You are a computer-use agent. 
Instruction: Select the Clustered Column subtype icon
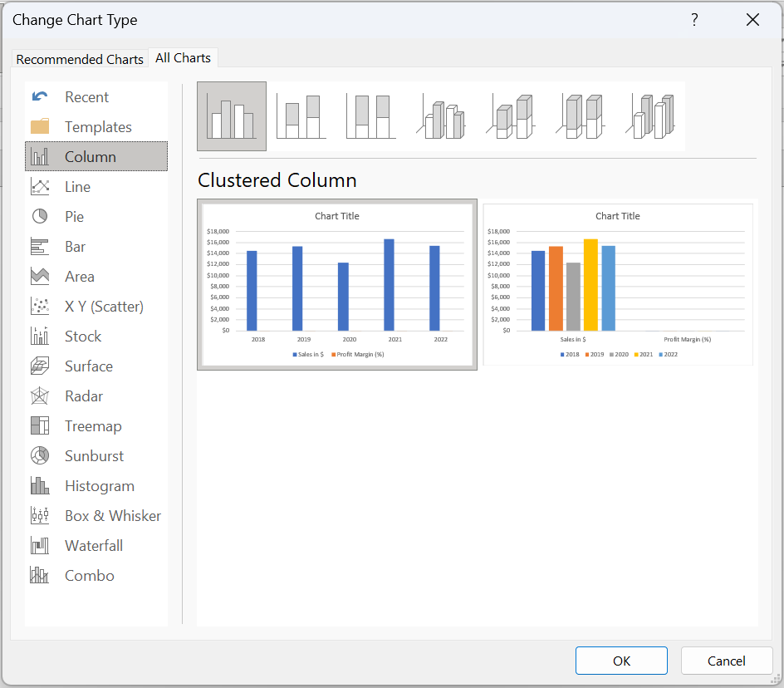tap(231, 115)
